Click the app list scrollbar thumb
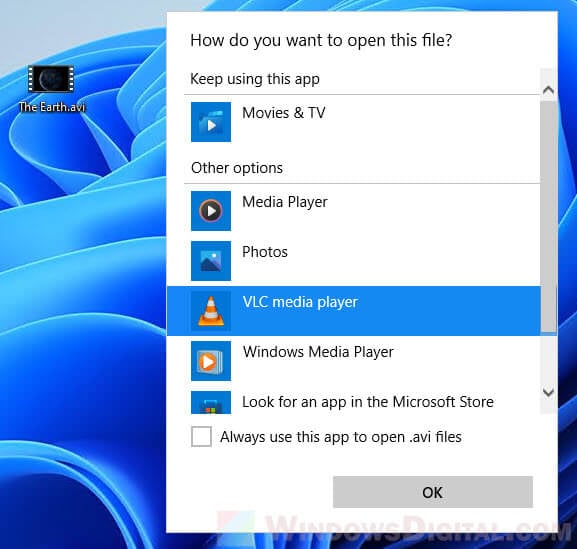Viewport: 577px width, 549px height. 548,217
